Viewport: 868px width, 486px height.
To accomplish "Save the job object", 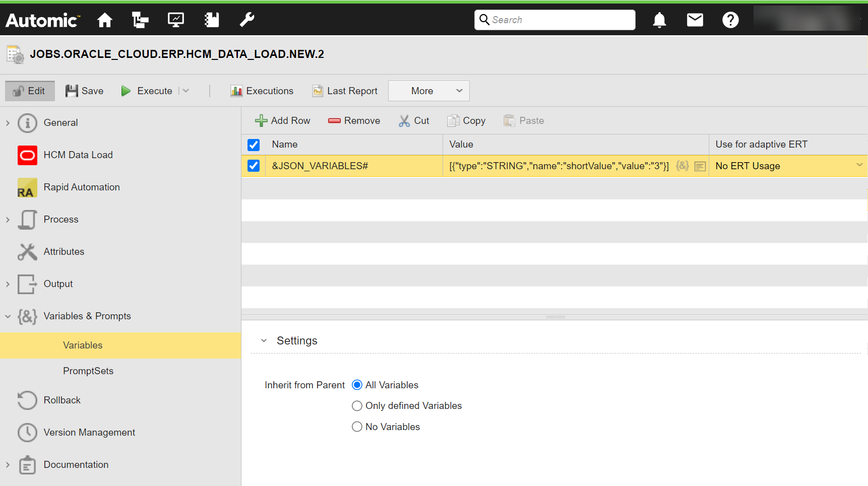I will (85, 91).
